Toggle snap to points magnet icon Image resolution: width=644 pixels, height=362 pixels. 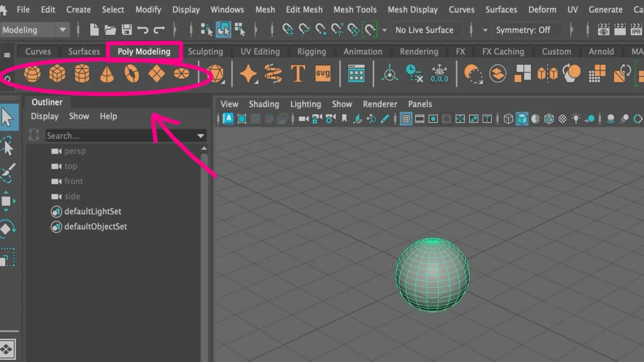pyautogui.click(x=321, y=30)
